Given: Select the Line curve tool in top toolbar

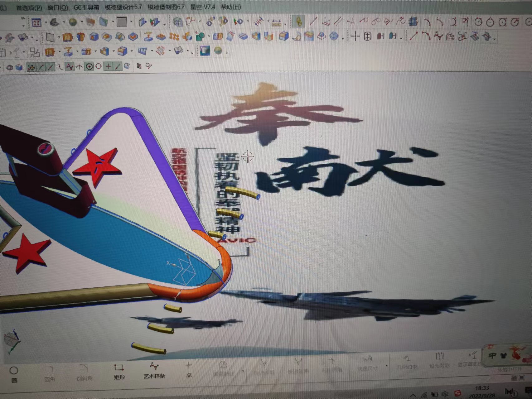Looking at the screenshot, I should point(313,22).
